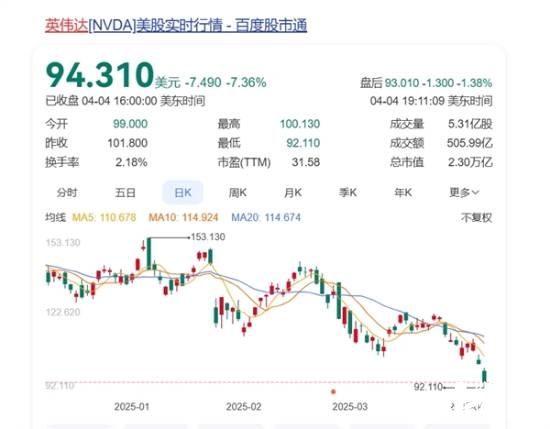Click the 122.620 y-axis label
This screenshot has width=550, height=429.
coord(63,312)
